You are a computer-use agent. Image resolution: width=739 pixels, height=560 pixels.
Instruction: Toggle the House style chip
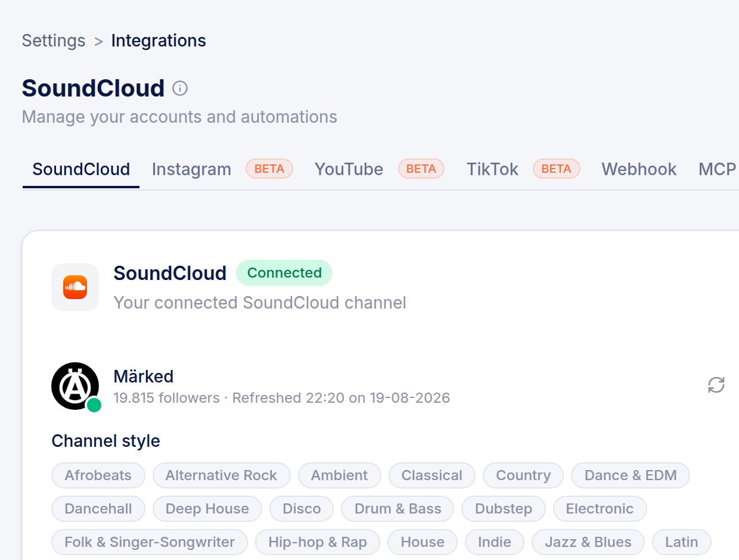tap(423, 542)
